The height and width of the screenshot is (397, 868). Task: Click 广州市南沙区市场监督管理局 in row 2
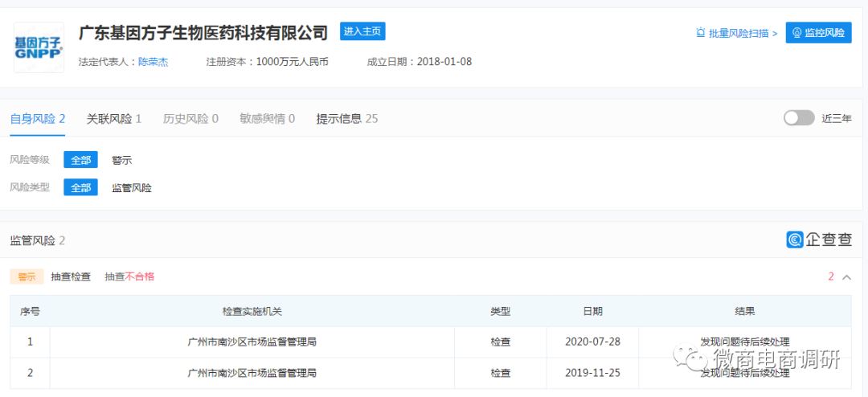[252, 373]
